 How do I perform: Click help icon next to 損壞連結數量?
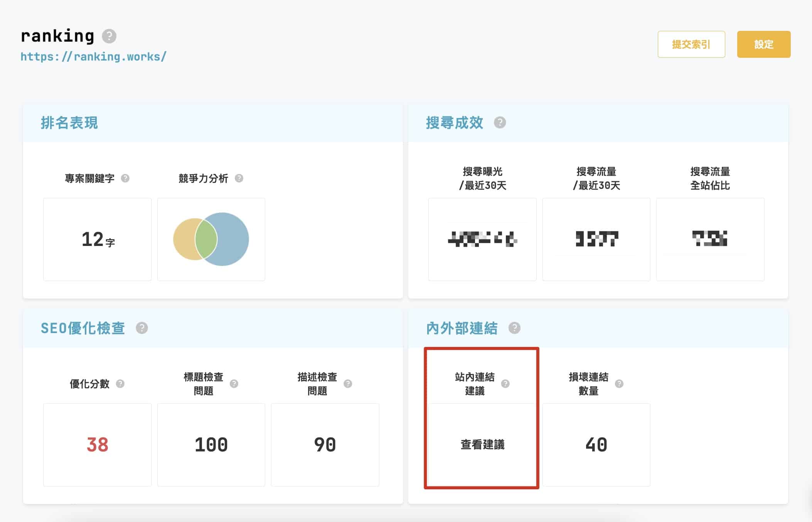[619, 384]
